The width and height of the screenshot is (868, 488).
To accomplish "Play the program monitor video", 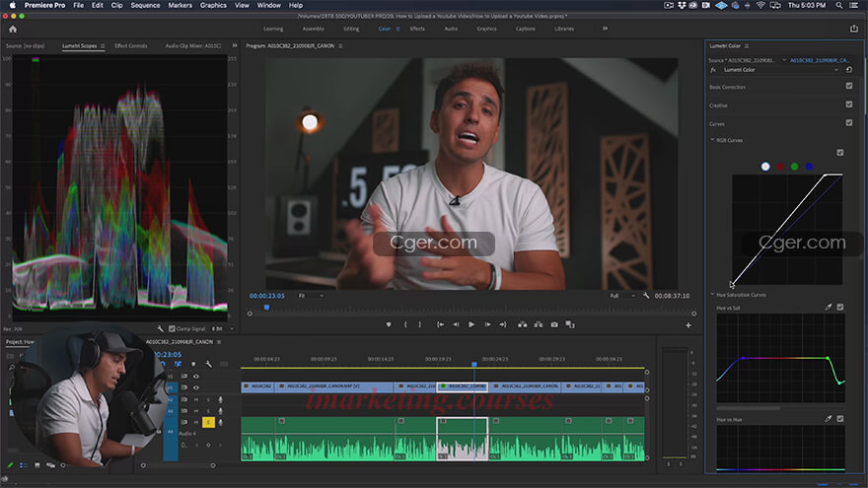I will [471, 324].
